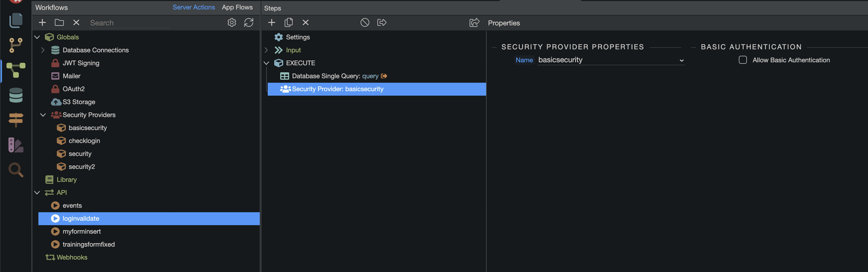Collapse the EXECUTE step group
The width and height of the screenshot is (868, 272).
click(266, 63)
